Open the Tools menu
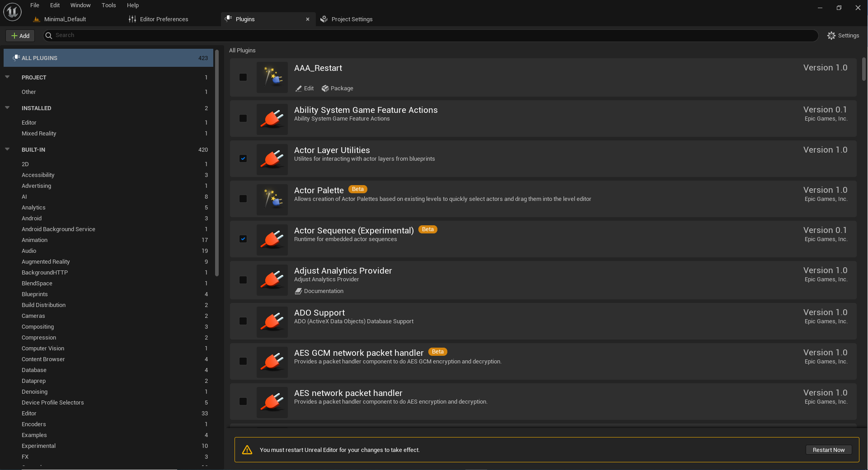This screenshot has height=470, width=868. pos(108,5)
